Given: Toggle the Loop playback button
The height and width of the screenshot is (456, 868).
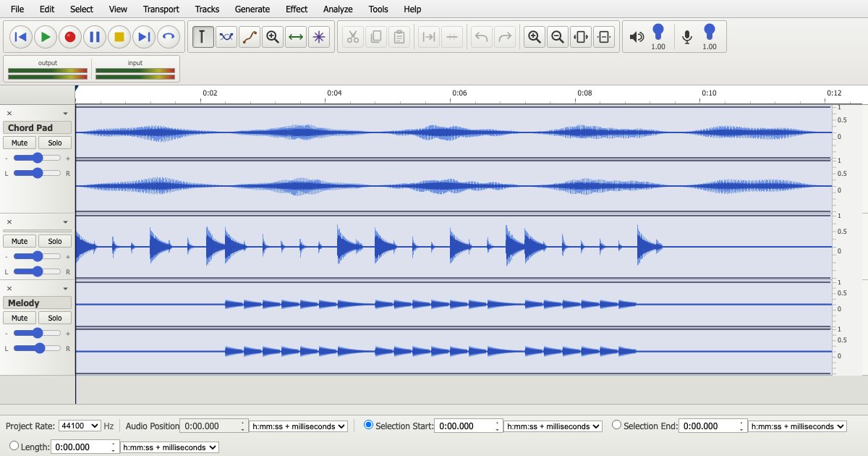Looking at the screenshot, I should 169,36.
